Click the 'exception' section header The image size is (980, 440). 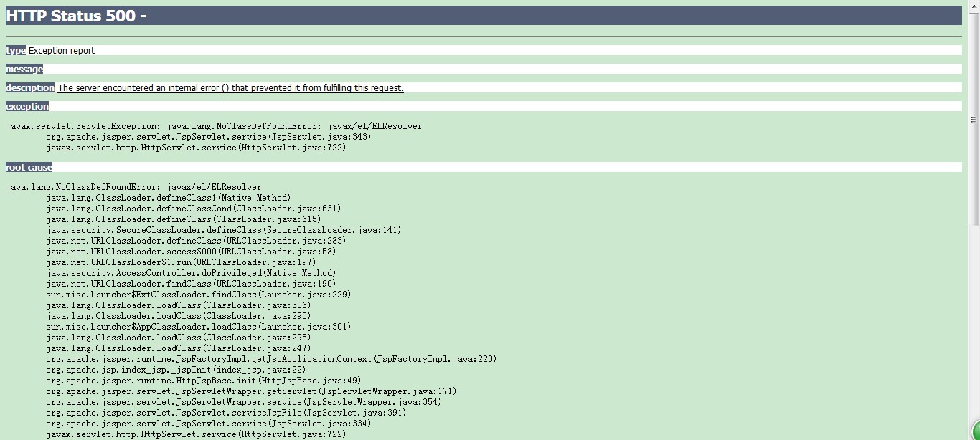pyautogui.click(x=27, y=106)
